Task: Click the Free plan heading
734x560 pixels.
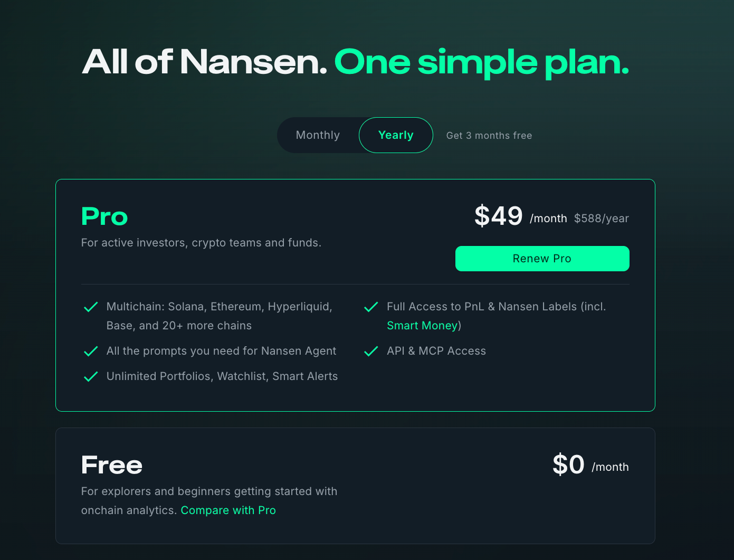Action: [112, 465]
